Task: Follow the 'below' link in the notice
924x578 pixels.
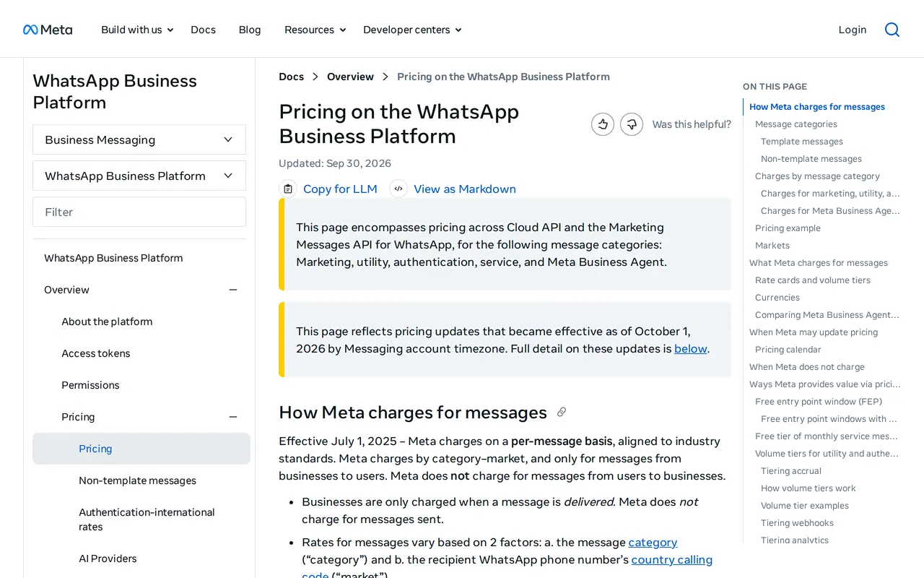Action: (691, 348)
